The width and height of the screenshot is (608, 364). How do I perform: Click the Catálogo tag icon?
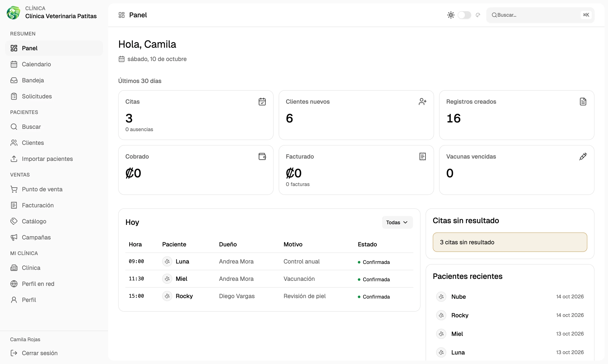click(14, 221)
